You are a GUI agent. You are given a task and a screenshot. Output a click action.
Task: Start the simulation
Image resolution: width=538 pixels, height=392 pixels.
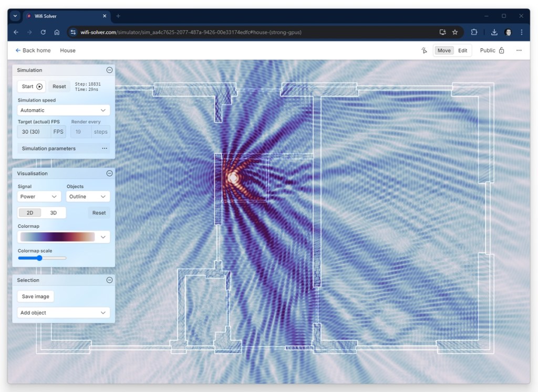32,87
